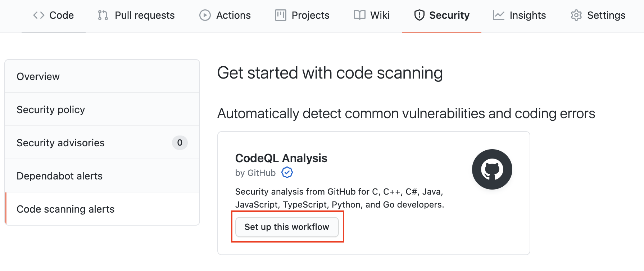Select Overview in the security sidebar

point(102,76)
